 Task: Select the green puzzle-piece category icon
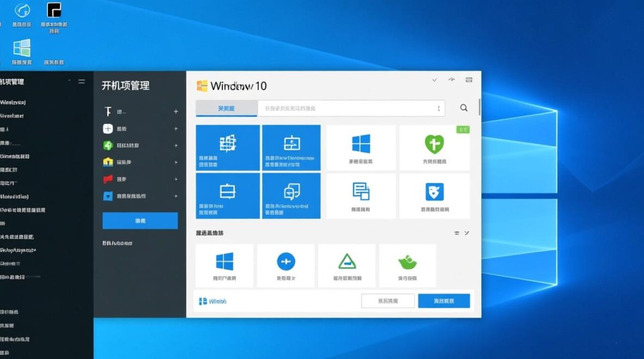point(108,145)
